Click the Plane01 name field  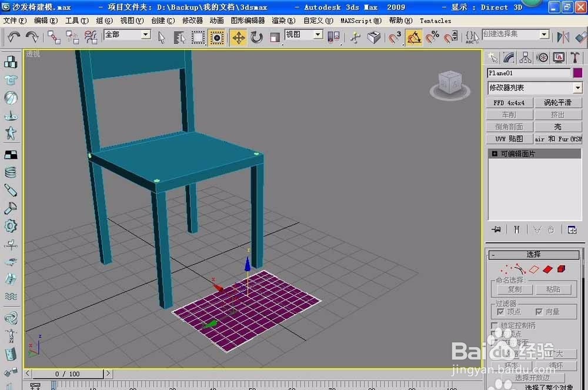[528, 72]
